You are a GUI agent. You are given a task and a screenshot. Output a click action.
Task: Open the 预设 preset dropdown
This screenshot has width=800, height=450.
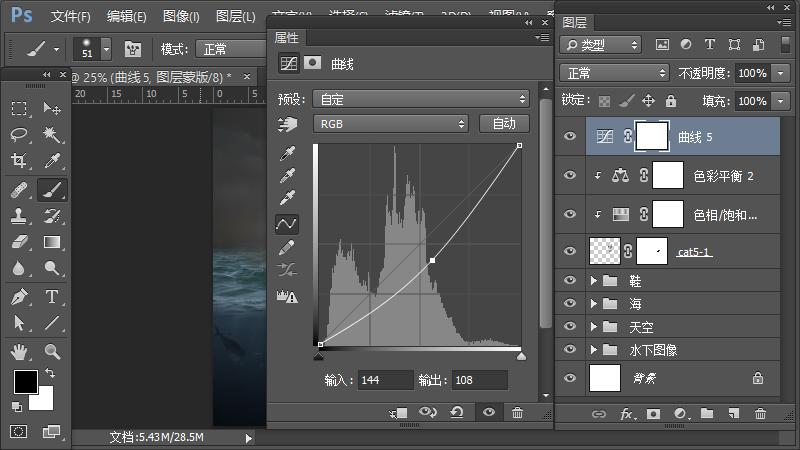click(420, 99)
